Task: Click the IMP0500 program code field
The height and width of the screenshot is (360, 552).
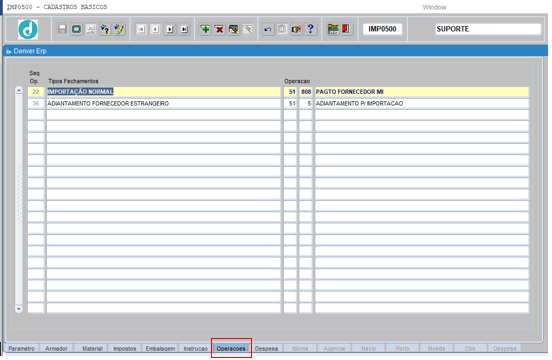Action: [382, 29]
